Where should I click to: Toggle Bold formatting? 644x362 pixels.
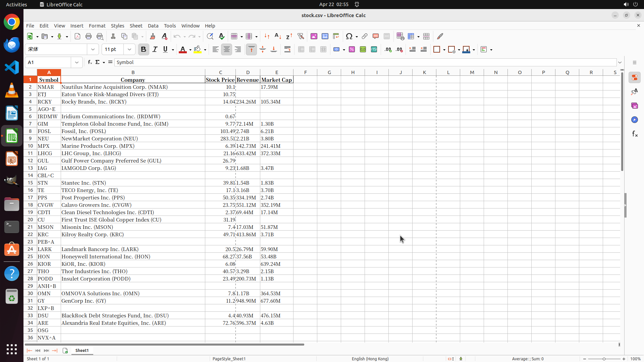pos(144,50)
